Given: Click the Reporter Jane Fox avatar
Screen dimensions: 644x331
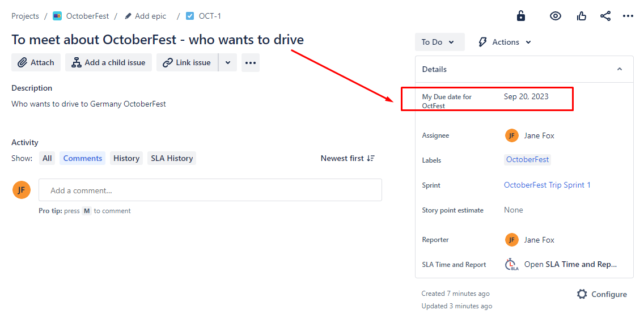Looking at the screenshot, I should (511, 240).
